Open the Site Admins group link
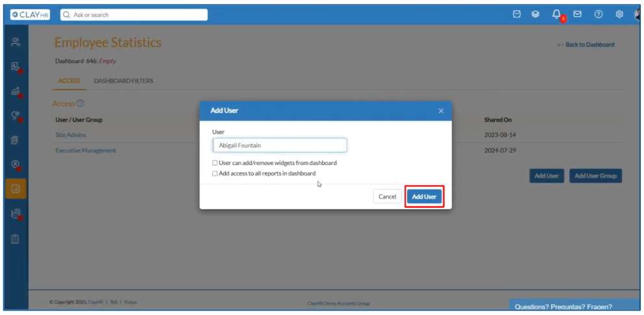This screenshot has height=315, width=644. [x=71, y=134]
